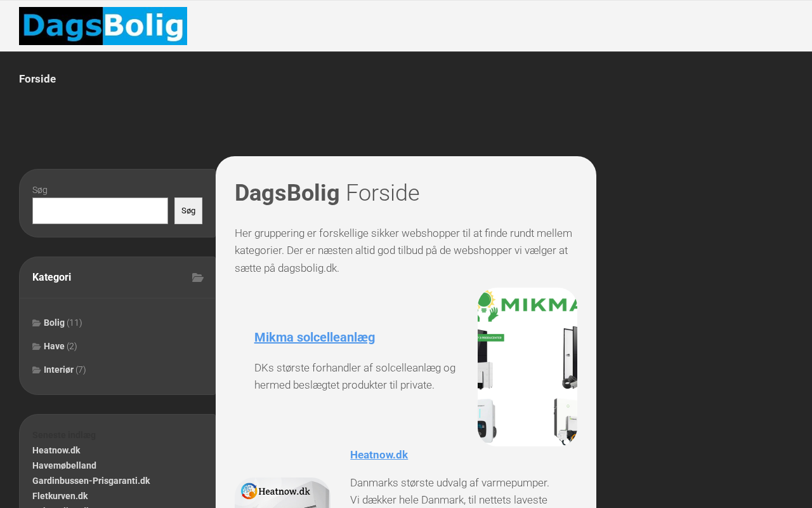
Task: Open the Mikma solcelleanlæg link
Action: tap(315, 337)
